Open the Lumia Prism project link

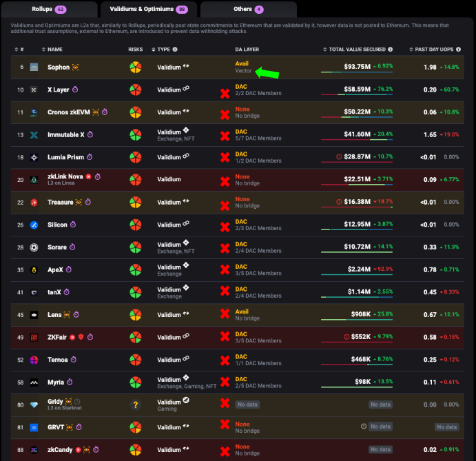point(66,157)
